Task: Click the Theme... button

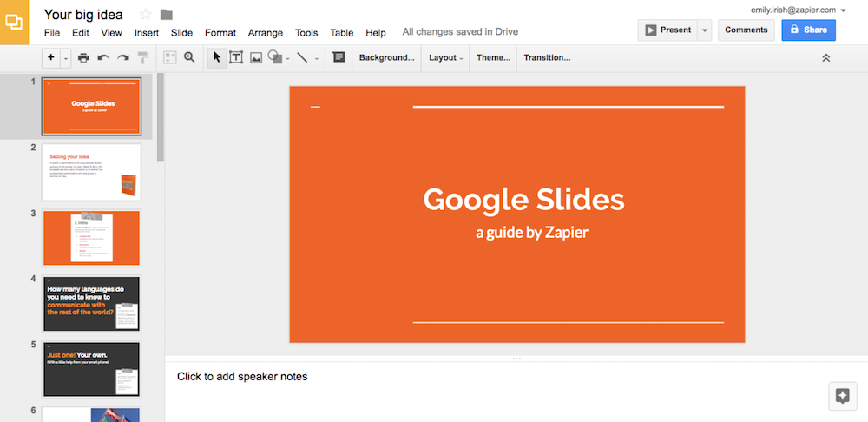Action: (x=493, y=57)
